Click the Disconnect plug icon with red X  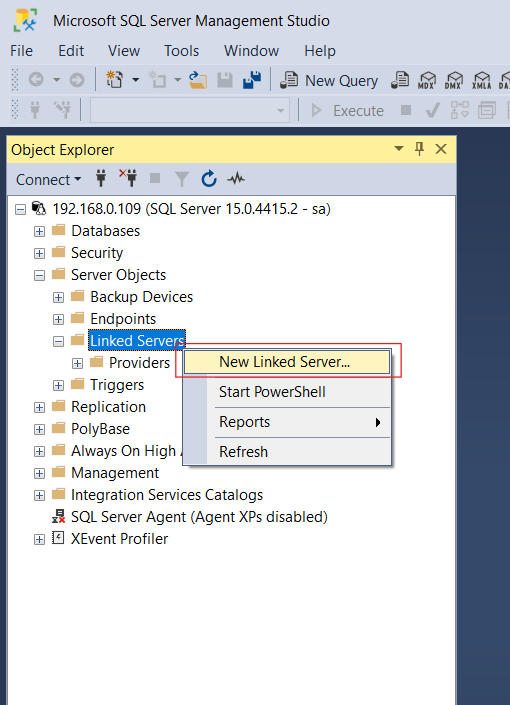coord(128,178)
